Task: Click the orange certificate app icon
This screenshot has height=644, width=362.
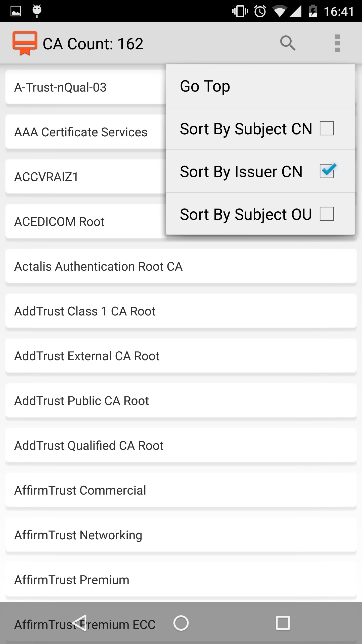Action: pos(24,43)
